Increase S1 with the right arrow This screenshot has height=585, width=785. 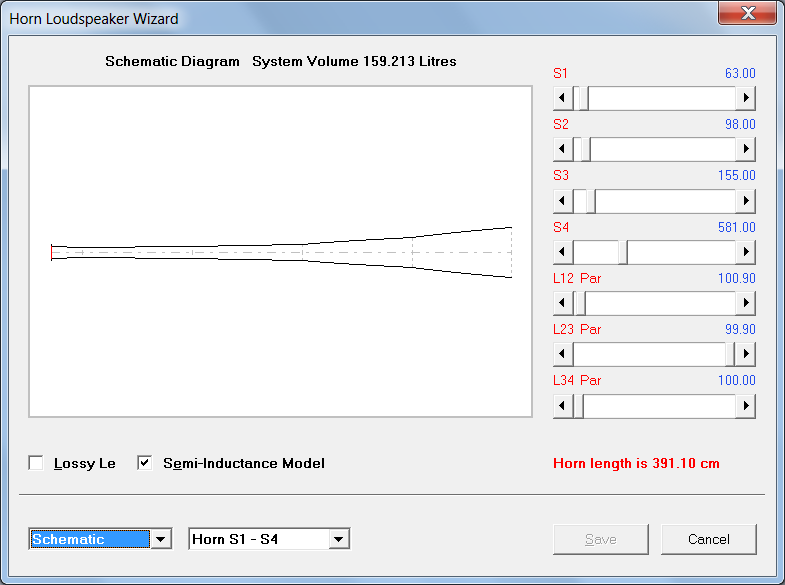click(745, 98)
